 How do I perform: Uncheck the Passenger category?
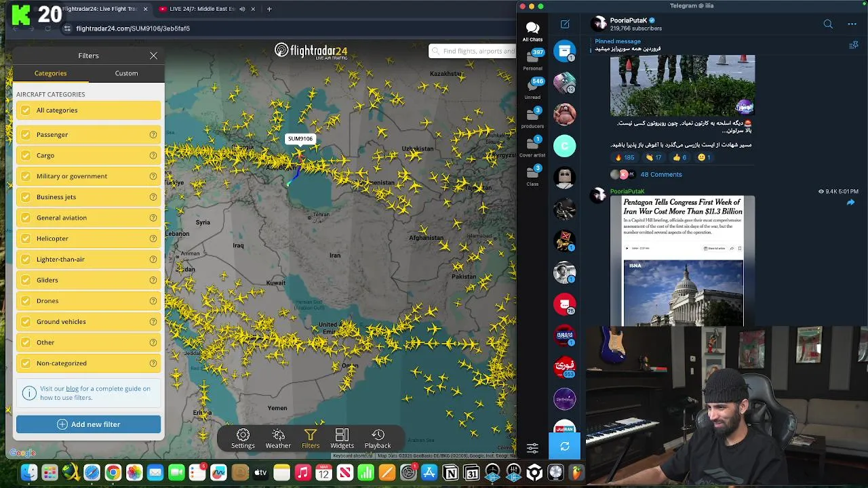pos(26,135)
